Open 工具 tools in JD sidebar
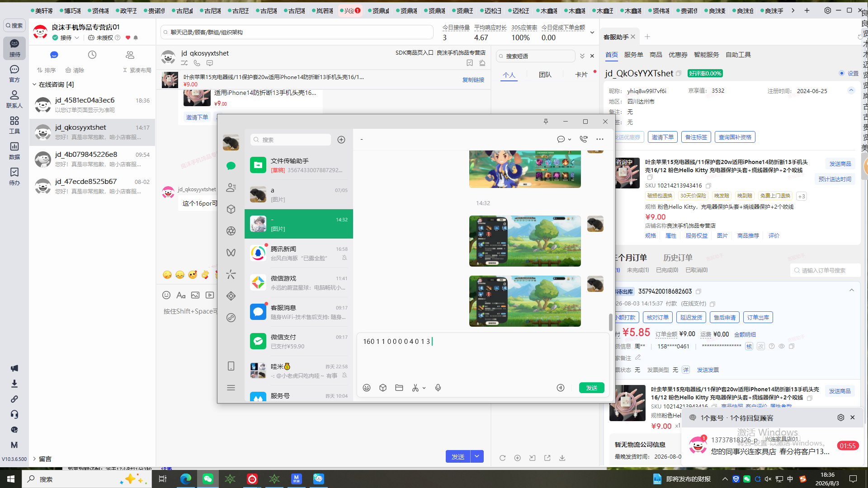This screenshot has width=868, height=488. pos(14,125)
